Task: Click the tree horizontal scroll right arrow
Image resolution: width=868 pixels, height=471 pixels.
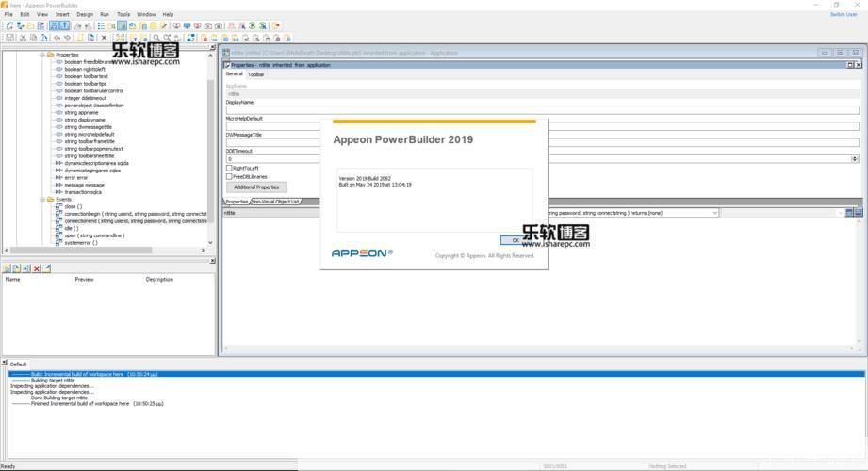Action: [204, 251]
